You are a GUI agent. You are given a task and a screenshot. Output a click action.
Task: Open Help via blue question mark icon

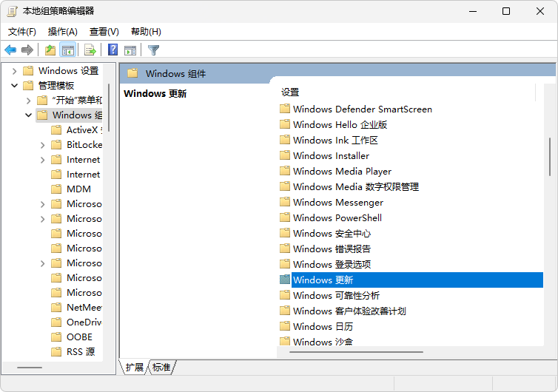tap(112, 50)
